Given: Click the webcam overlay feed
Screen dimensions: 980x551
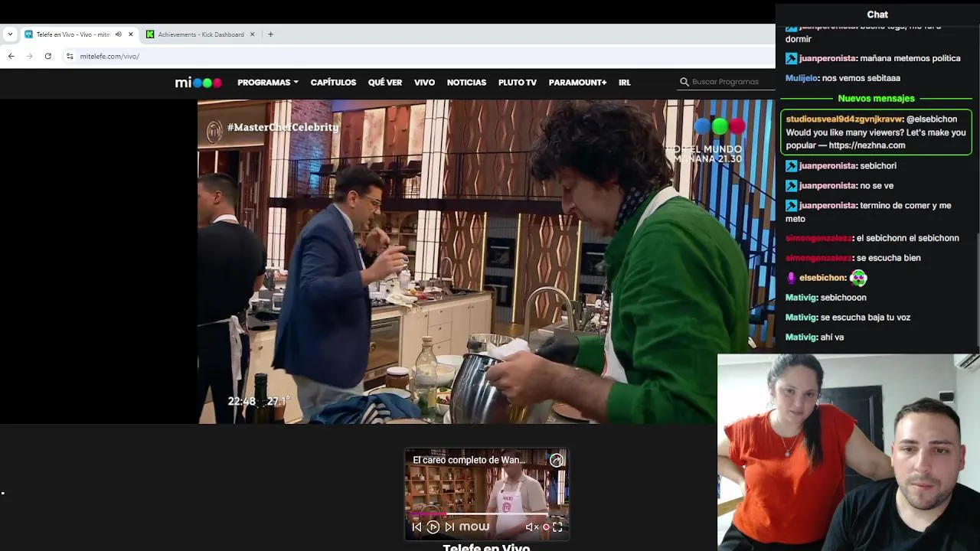Looking at the screenshot, I should coord(848,452).
